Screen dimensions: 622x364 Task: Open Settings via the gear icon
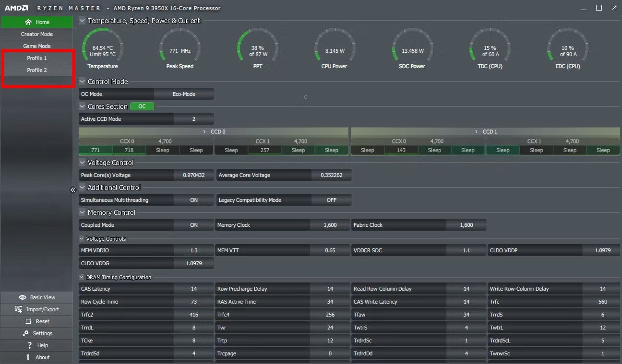click(x=25, y=333)
